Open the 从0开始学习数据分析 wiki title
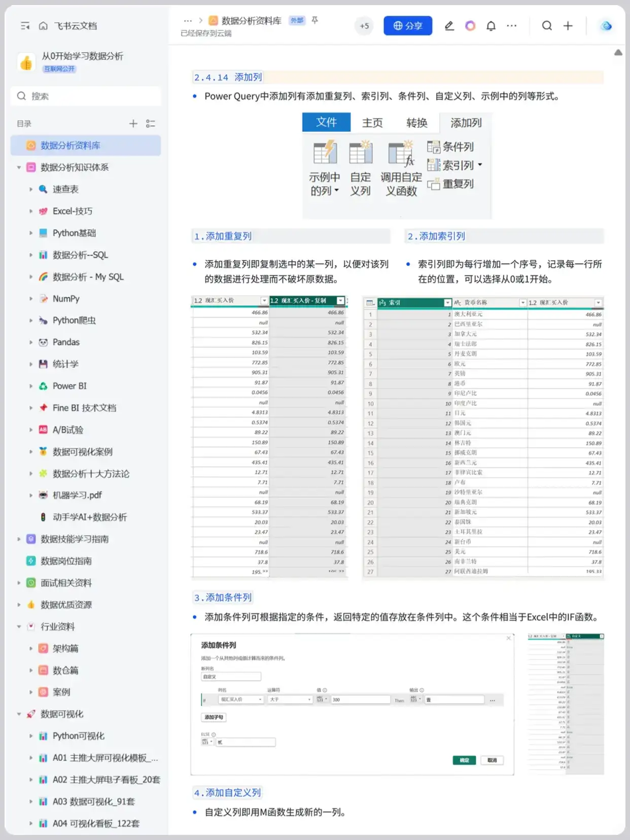This screenshot has height=840, width=630. coord(82,56)
